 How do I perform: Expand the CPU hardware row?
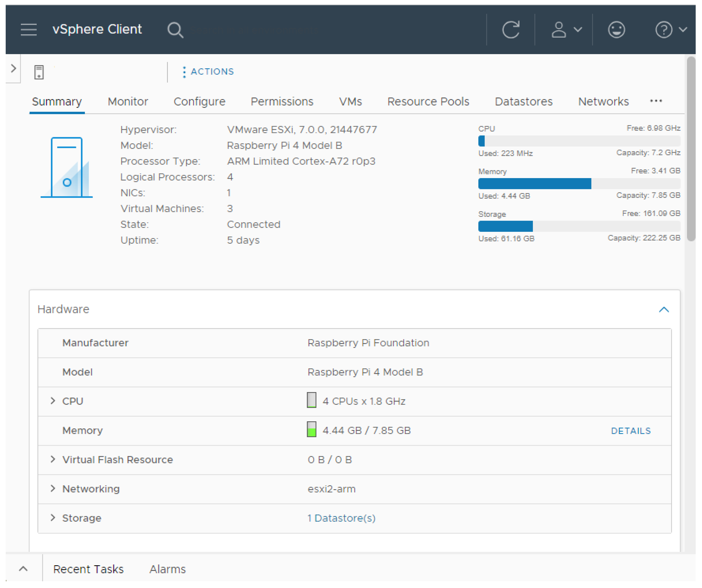tap(53, 401)
